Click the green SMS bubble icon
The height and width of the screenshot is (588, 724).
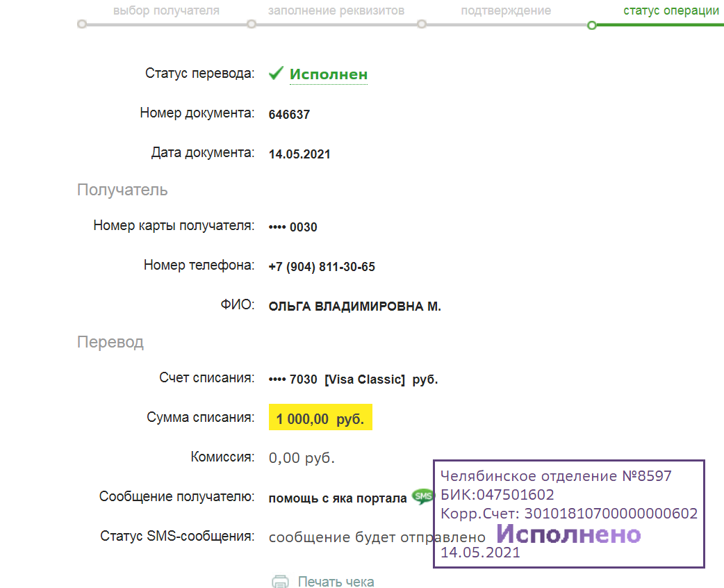click(422, 496)
